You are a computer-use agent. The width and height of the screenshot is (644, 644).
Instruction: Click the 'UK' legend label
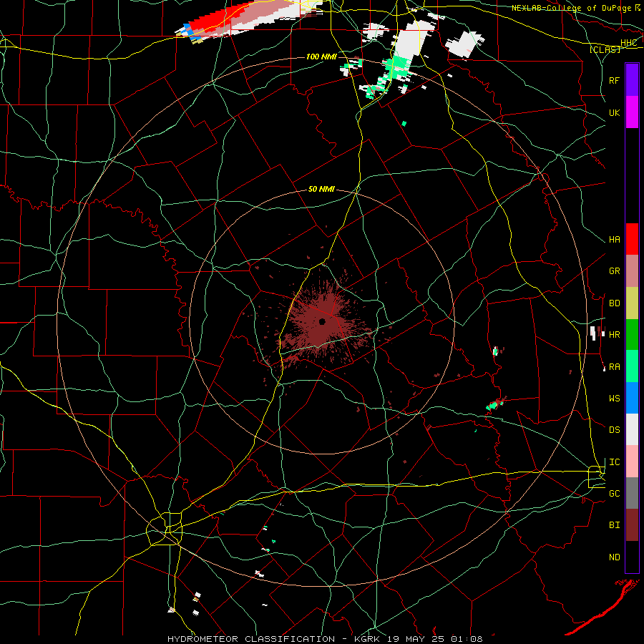point(614,112)
